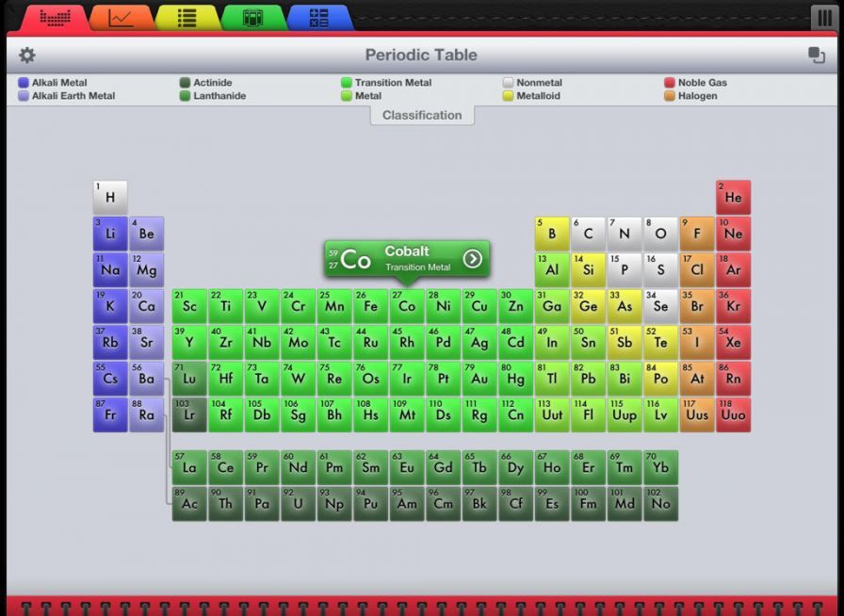
Task: Open the settings gear icon
Action: pyautogui.click(x=27, y=56)
